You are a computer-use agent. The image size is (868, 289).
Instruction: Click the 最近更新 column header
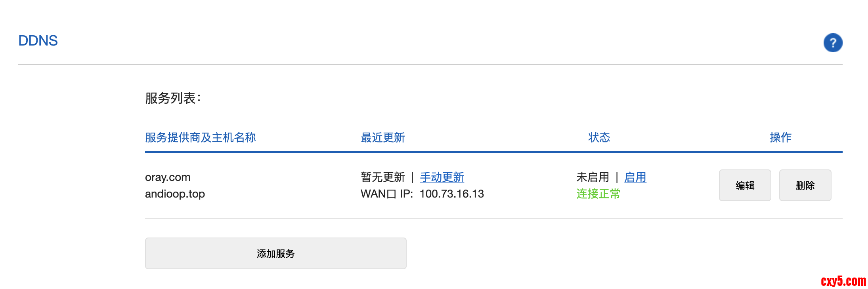[382, 137]
